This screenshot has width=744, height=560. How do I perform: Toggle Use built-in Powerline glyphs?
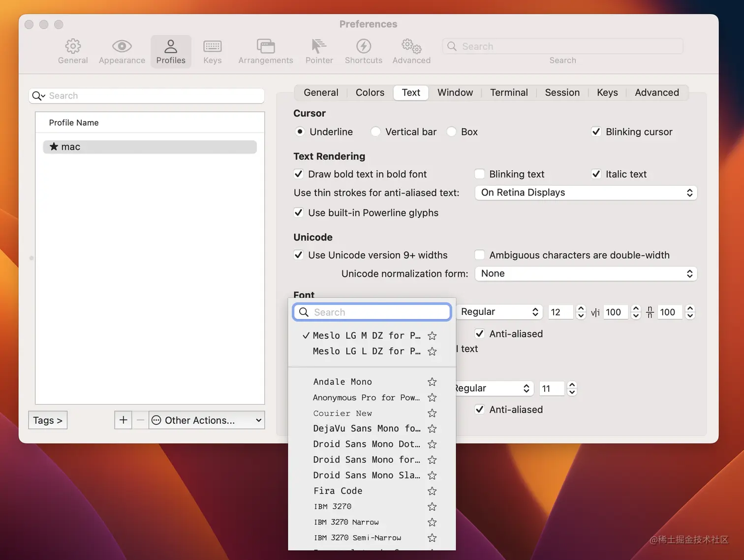(x=298, y=213)
